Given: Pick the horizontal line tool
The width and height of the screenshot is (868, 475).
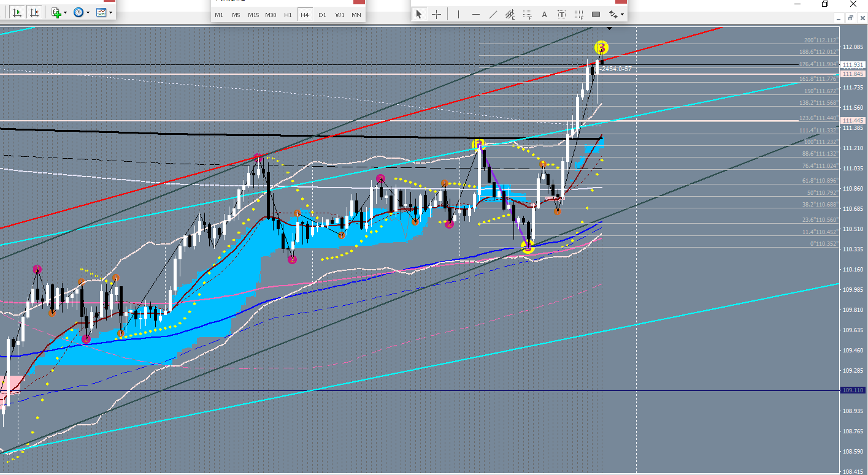Looking at the screenshot, I should coord(476,14).
